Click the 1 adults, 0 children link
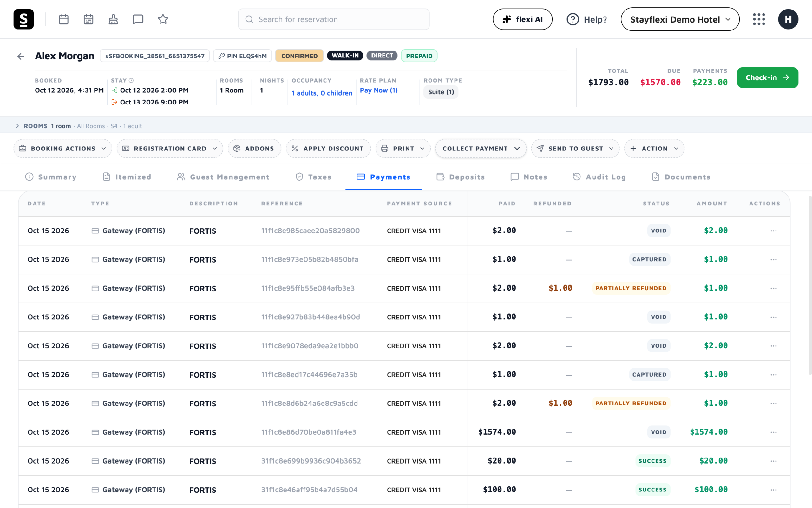812x508 pixels. pyautogui.click(x=322, y=93)
